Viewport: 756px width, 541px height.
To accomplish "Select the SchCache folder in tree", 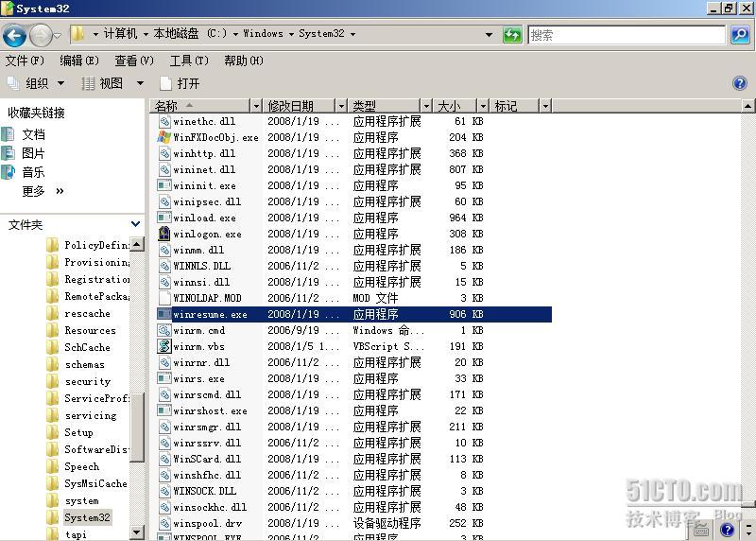I will [87, 347].
